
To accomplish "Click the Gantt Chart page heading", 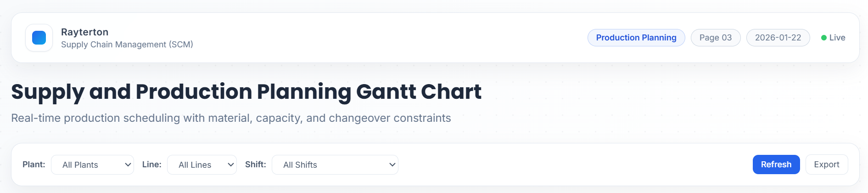I will [x=246, y=92].
